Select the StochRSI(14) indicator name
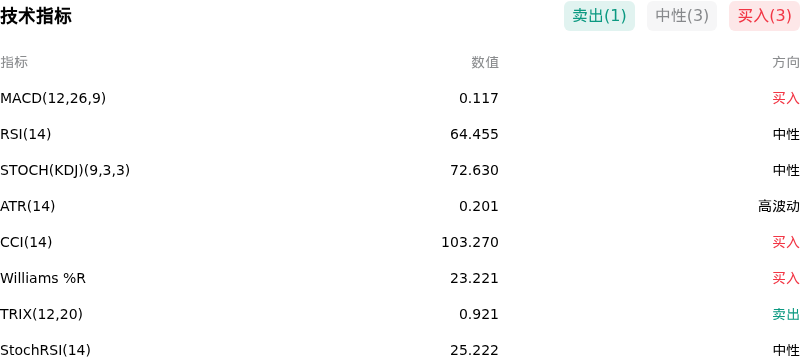 click(x=45, y=350)
